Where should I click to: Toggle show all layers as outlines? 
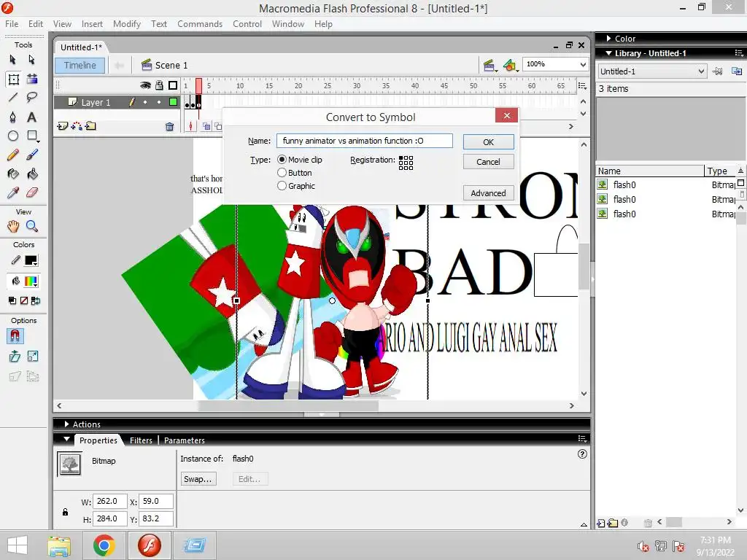[173, 85]
